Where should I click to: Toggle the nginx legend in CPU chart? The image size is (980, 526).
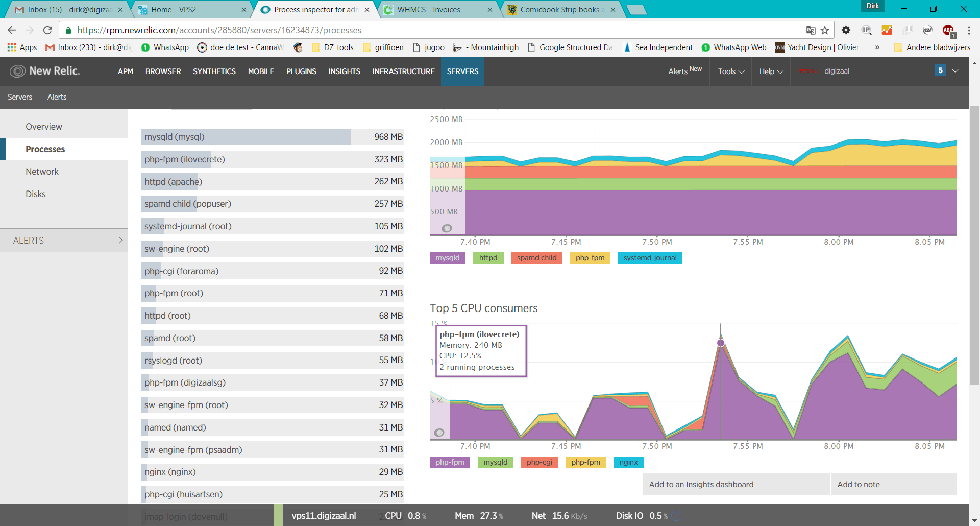click(629, 462)
